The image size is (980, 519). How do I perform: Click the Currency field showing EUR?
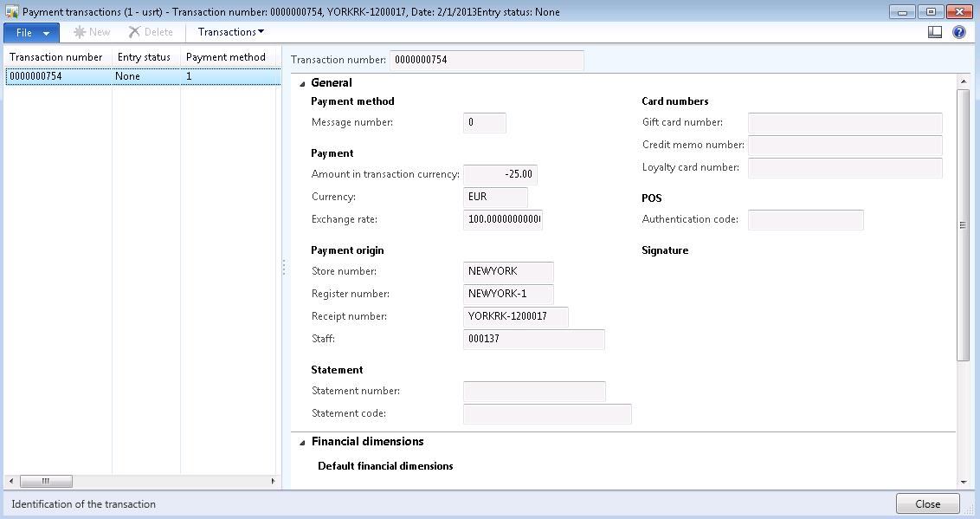click(x=495, y=197)
